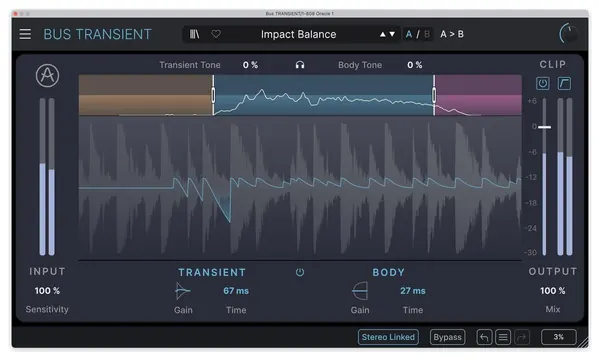The image size is (600, 360).
Task: Copy settings with A > B button
Action: pyautogui.click(x=452, y=34)
